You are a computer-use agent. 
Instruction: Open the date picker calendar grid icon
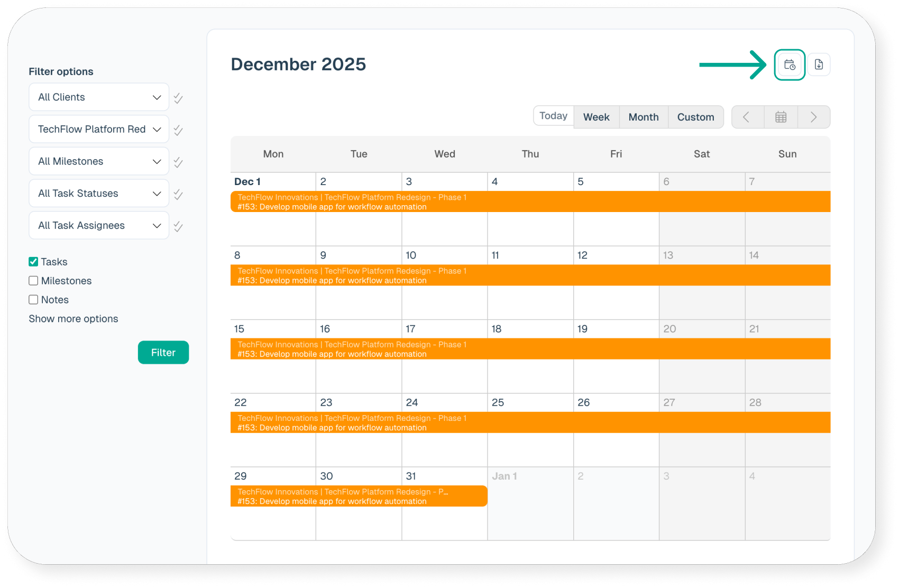coord(781,117)
